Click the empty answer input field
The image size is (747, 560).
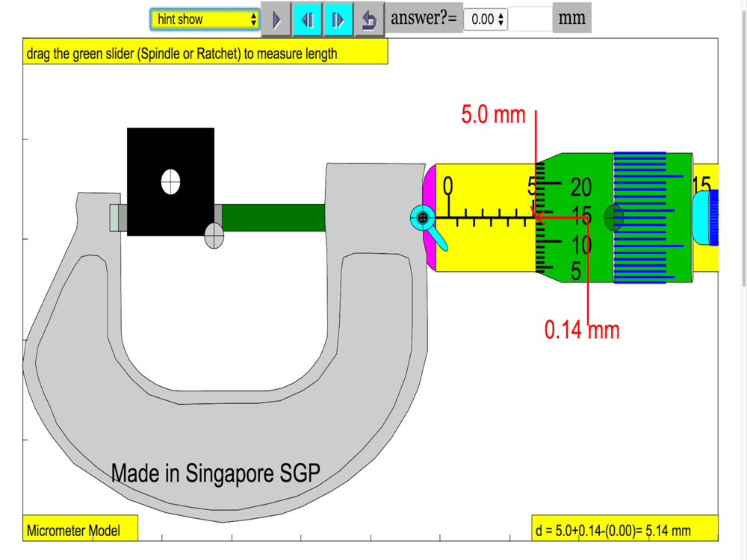(530, 19)
